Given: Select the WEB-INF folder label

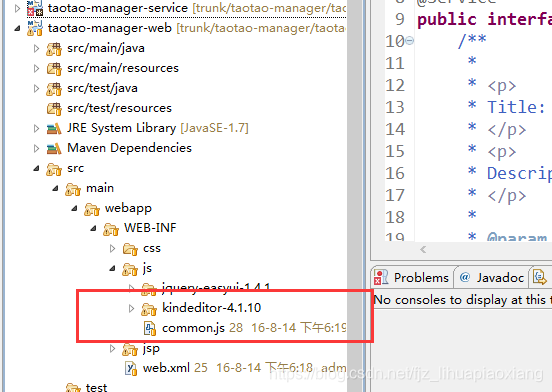Looking at the screenshot, I should (x=150, y=229).
